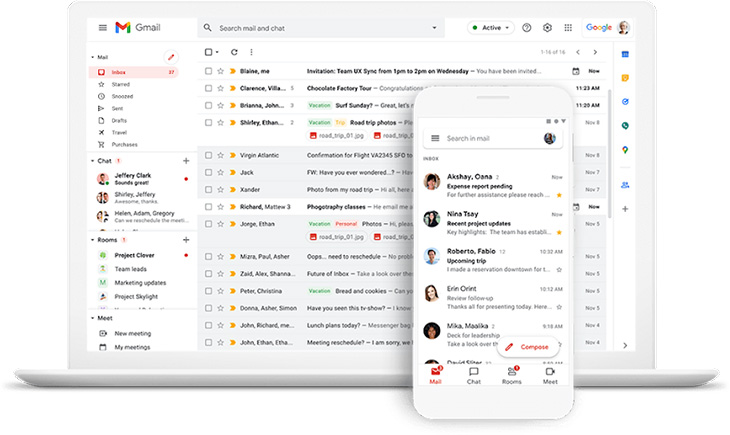Switch to the phone Chat tab
730x435 pixels.
click(x=473, y=375)
